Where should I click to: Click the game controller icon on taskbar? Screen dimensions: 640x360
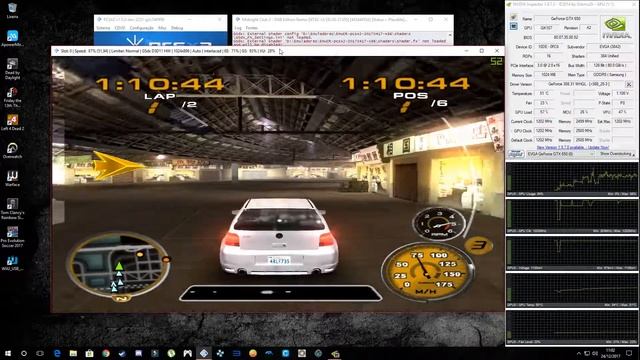(x=187, y=353)
